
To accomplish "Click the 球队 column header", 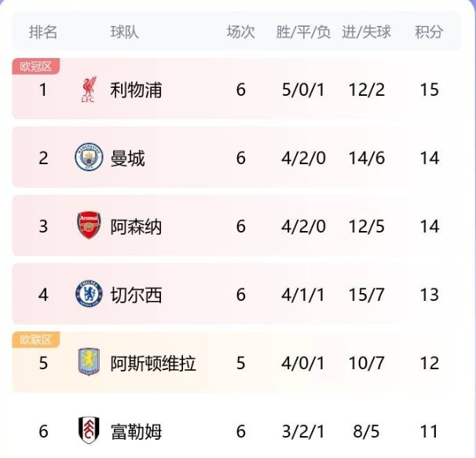I will pyautogui.click(x=124, y=32).
